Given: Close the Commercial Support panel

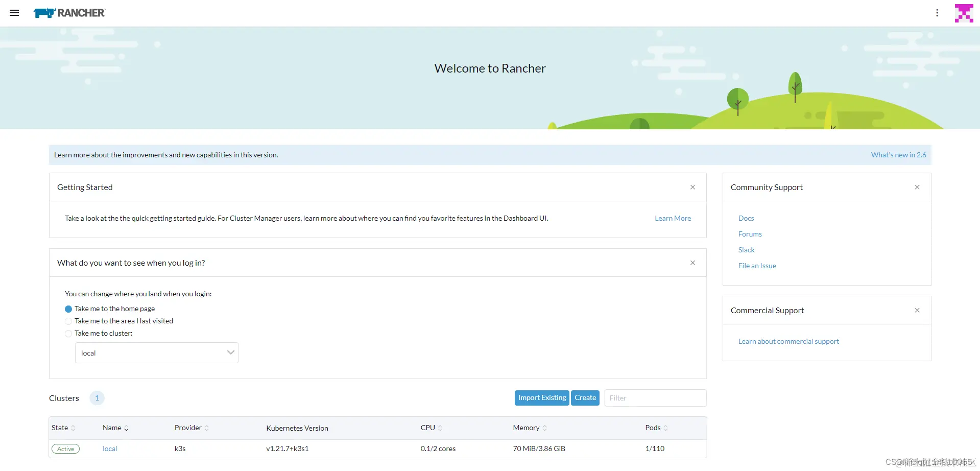Looking at the screenshot, I should pyautogui.click(x=917, y=310).
